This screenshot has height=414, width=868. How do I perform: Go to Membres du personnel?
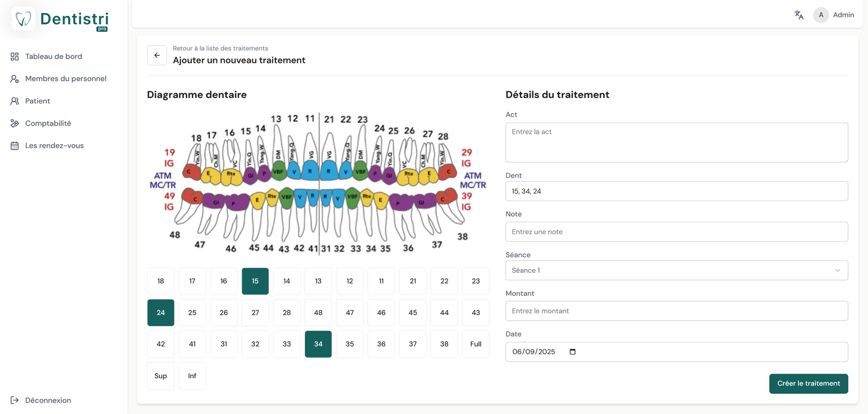click(x=66, y=79)
